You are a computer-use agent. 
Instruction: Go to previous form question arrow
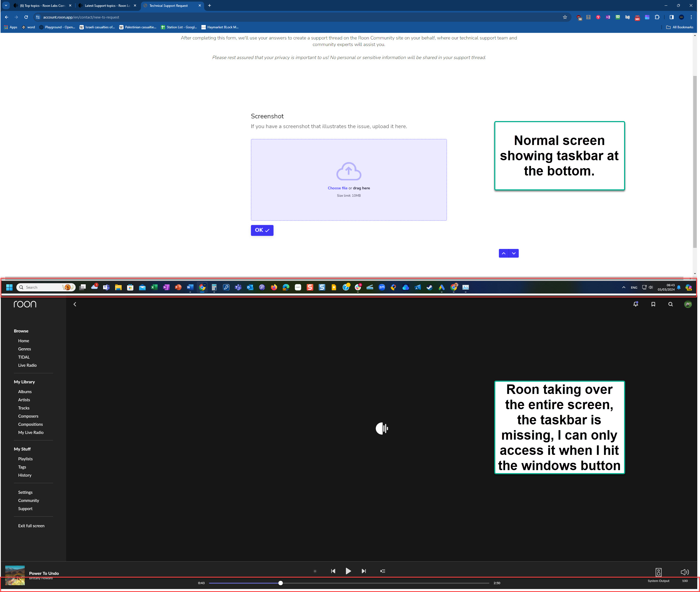pos(503,253)
